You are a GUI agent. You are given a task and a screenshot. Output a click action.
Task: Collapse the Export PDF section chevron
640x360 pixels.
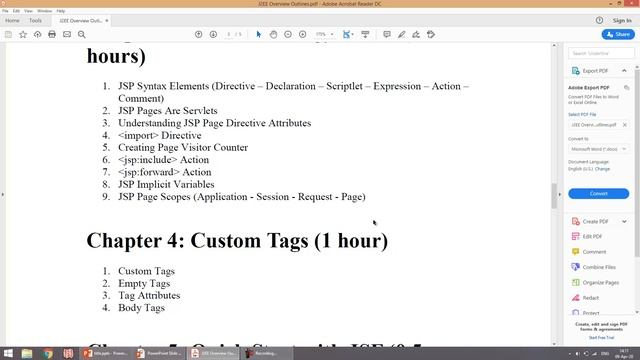(x=624, y=71)
